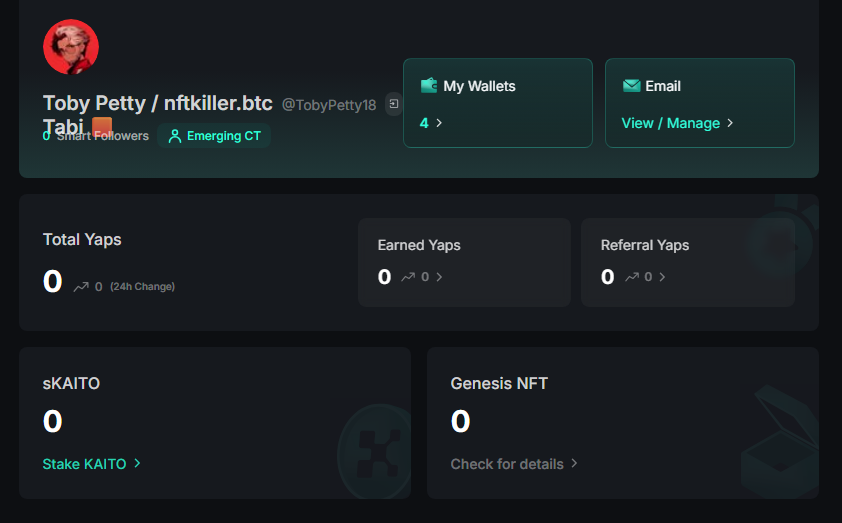Click the logout icon beside @TobyPetty18
The height and width of the screenshot is (523, 842).
[x=394, y=104]
